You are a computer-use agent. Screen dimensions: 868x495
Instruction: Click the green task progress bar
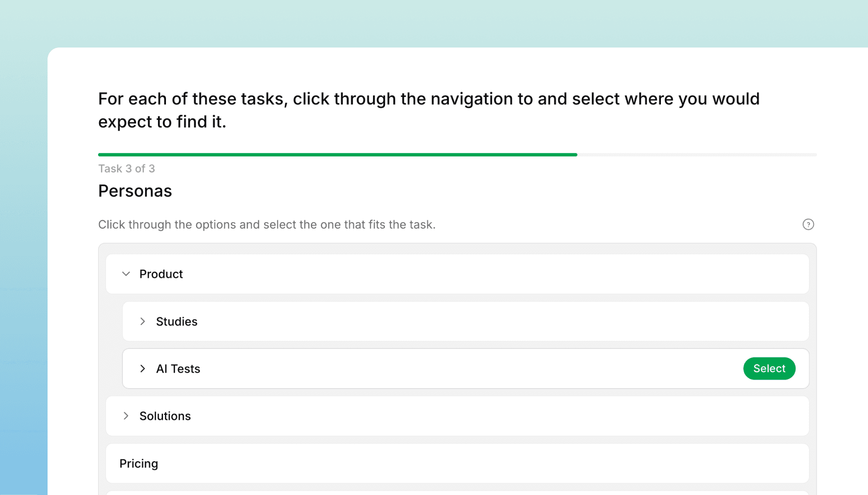click(x=337, y=154)
